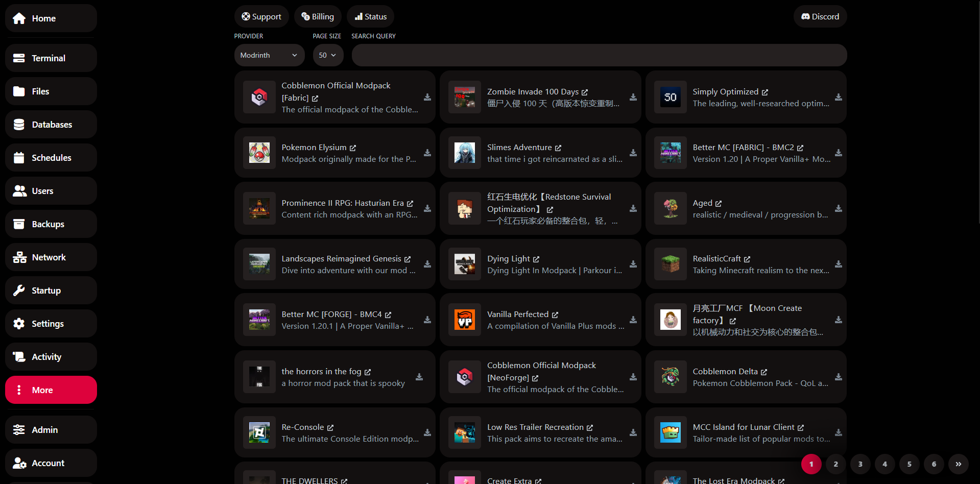Download Redstone Survival Optimization modpack

pos(633,208)
